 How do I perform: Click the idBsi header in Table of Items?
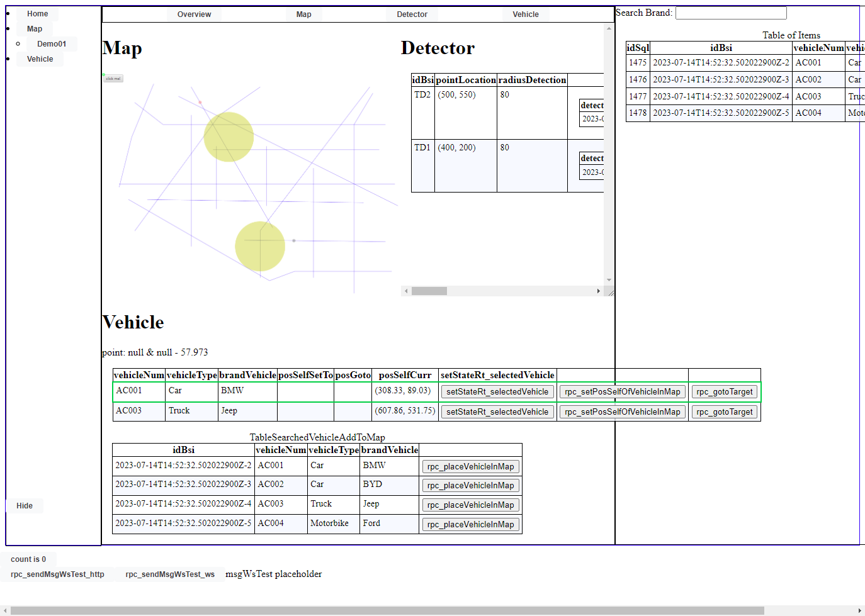pos(721,48)
